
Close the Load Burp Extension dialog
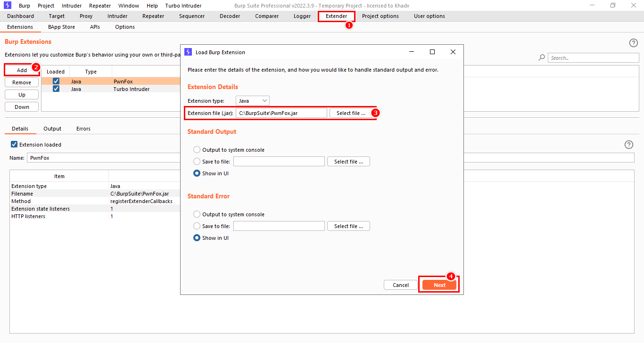point(453,52)
